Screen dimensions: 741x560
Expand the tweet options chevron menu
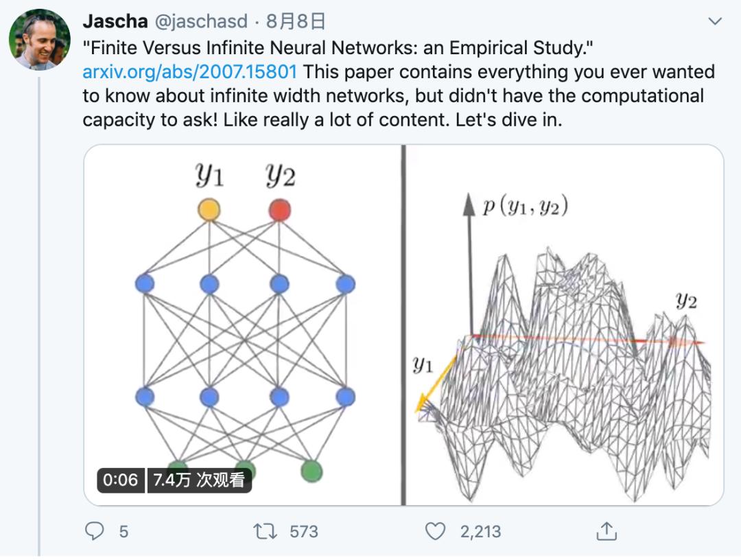(715, 22)
